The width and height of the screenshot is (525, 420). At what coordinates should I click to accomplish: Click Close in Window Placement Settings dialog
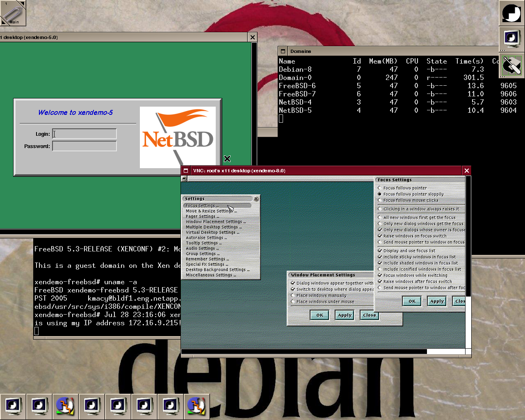(x=369, y=315)
